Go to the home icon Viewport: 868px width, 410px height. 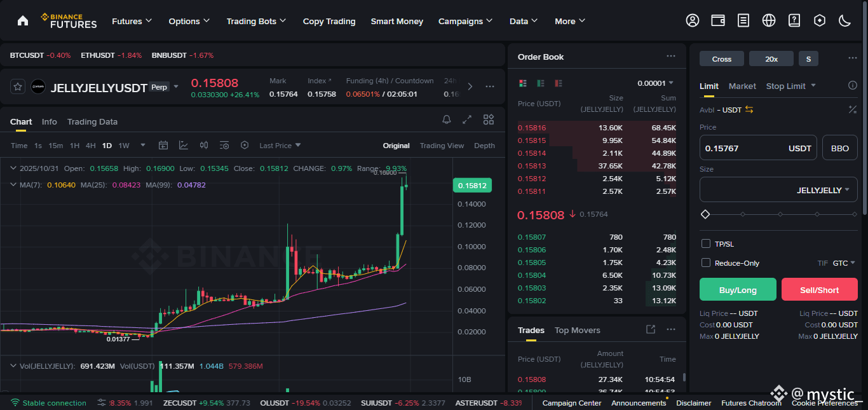pos(23,21)
